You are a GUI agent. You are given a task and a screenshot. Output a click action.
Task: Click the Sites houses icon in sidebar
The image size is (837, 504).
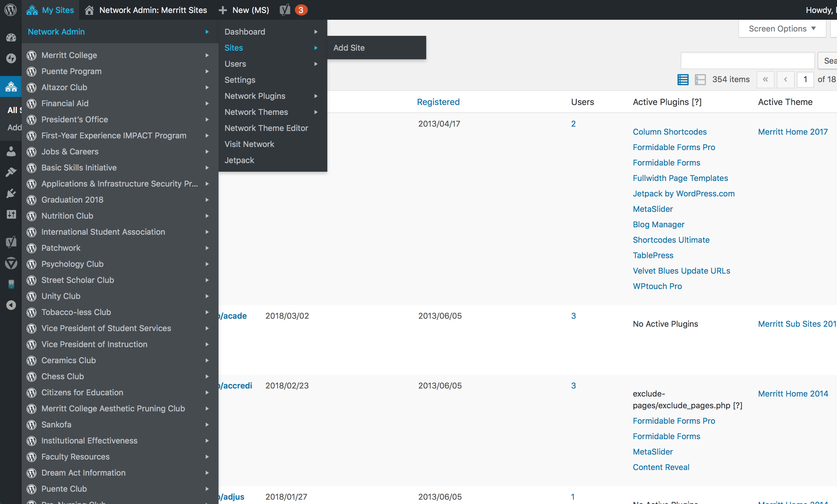[11, 87]
